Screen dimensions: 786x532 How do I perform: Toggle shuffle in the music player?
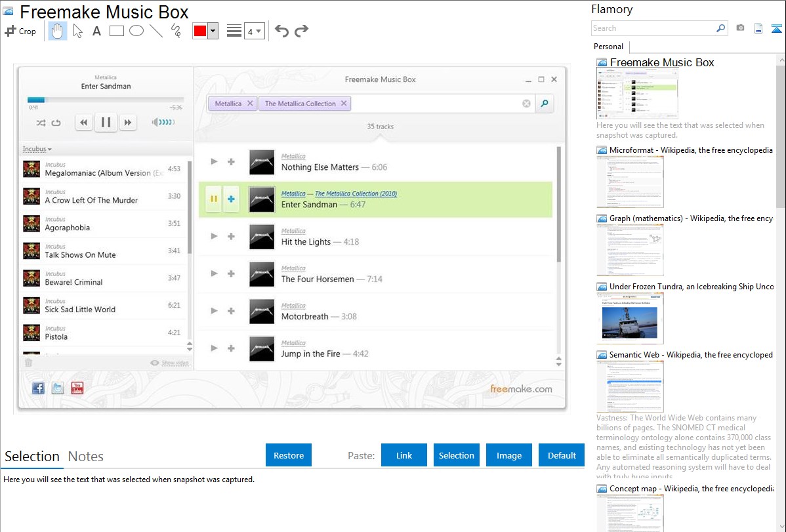click(41, 123)
